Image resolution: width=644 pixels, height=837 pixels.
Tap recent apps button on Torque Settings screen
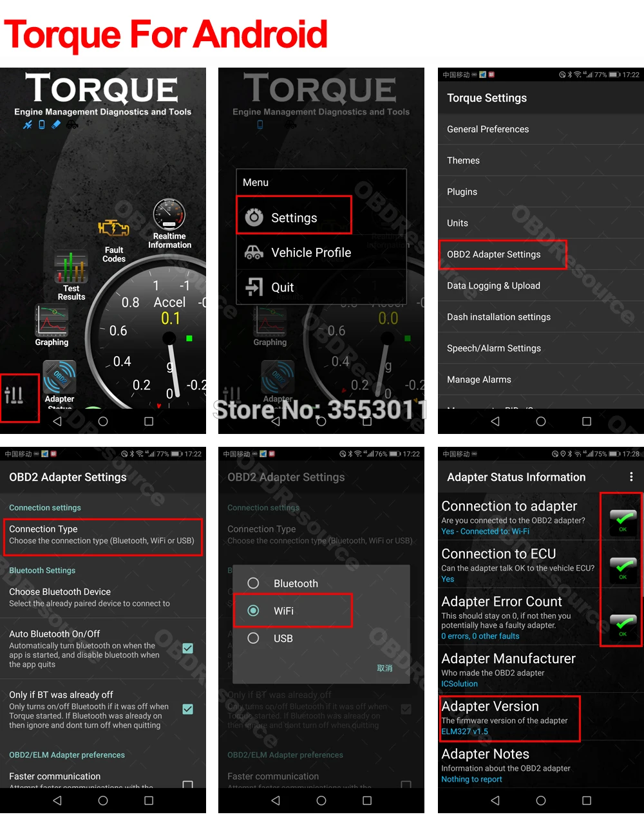coord(587,421)
